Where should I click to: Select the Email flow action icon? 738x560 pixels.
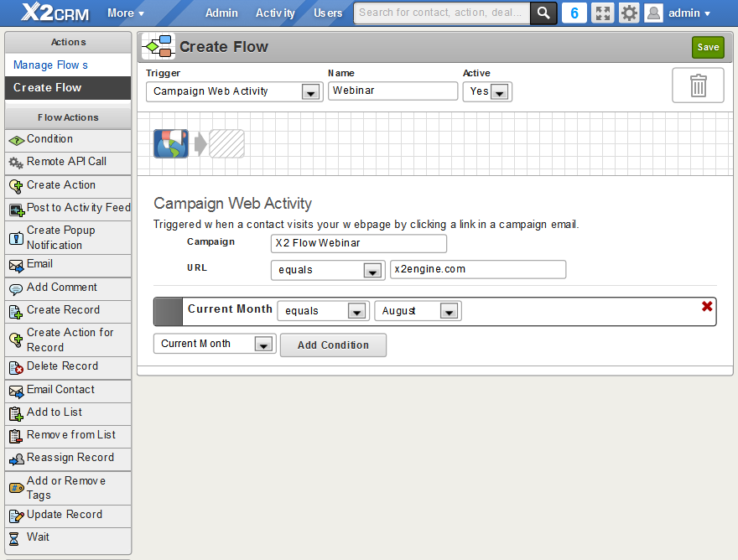[16, 267]
